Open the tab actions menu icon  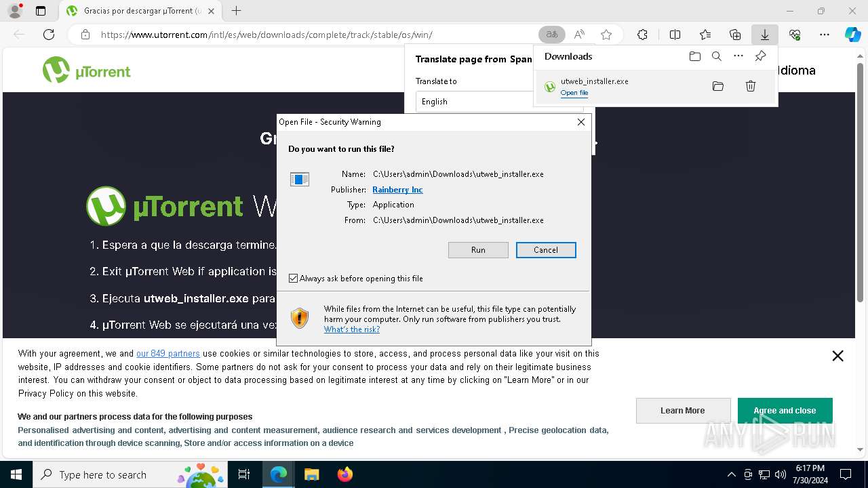point(41,11)
